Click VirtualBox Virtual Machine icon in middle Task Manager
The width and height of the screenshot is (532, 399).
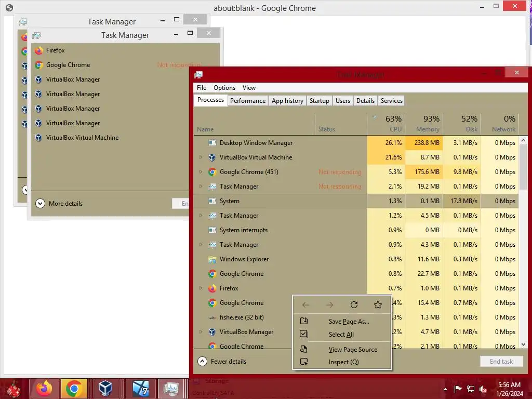tap(38, 137)
